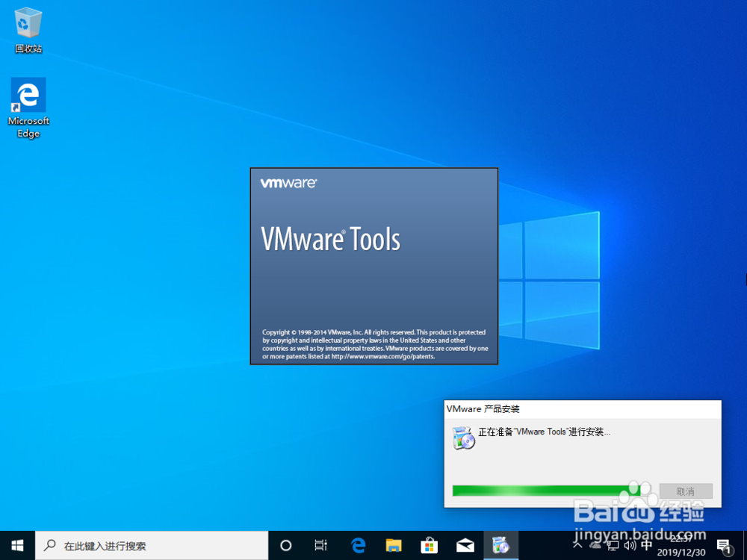Click 取消 button in VMware install dialog

point(686,491)
